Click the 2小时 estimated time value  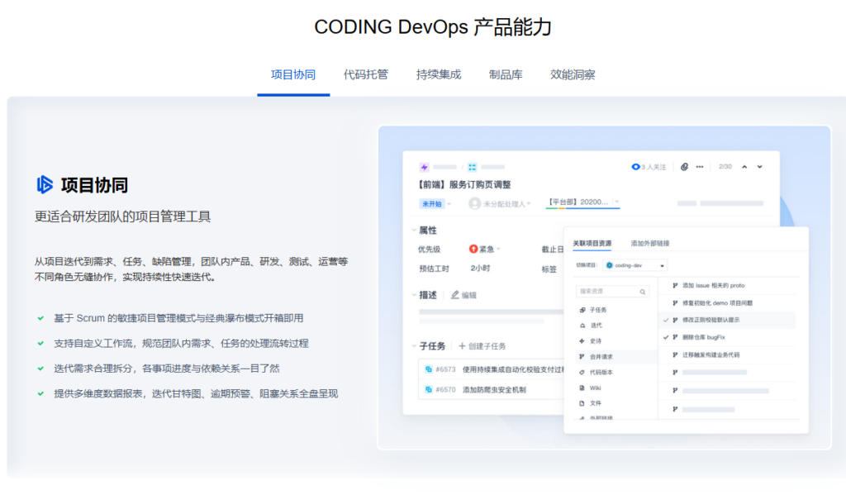click(x=480, y=269)
